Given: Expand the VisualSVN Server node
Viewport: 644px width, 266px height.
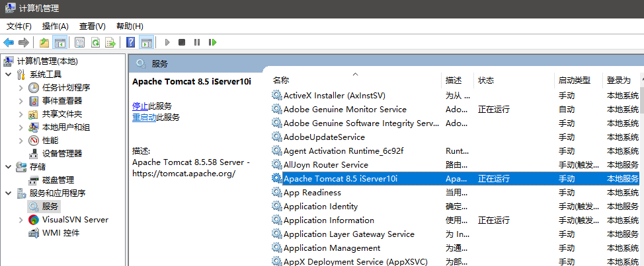Looking at the screenshot, I should pyautogui.click(x=21, y=220).
